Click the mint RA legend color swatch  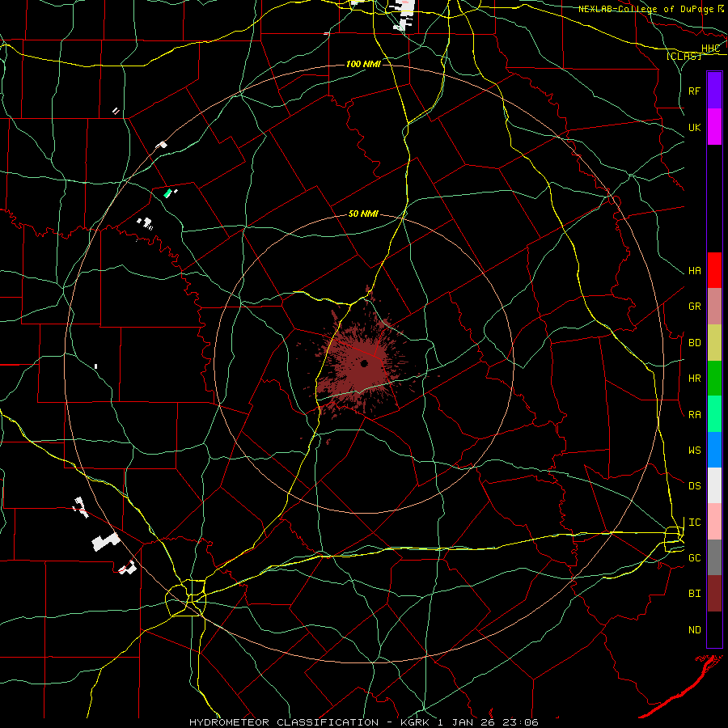point(714,414)
